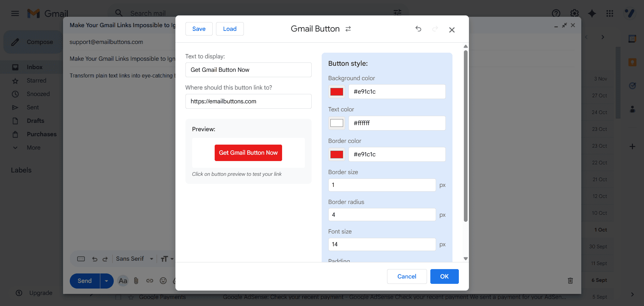Click the swap arrows icon beside Gmail Button title
Screen dimensions: 644x306
[348, 29]
